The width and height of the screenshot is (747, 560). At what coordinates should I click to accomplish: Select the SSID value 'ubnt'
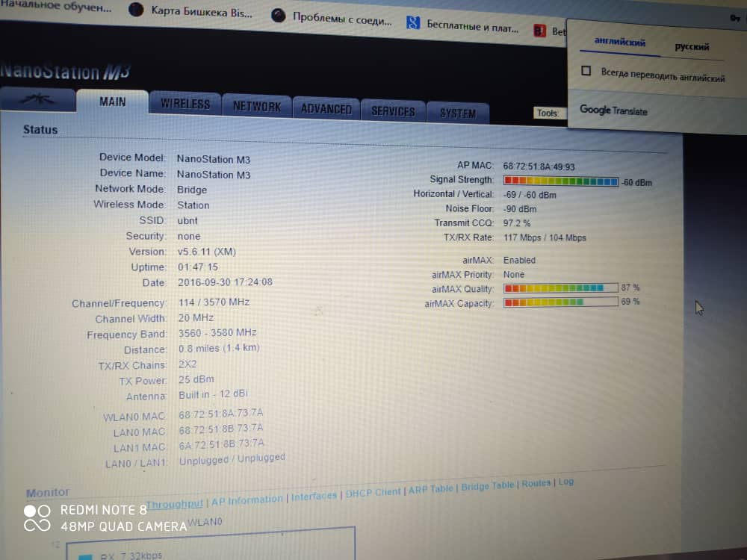click(x=187, y=220)
